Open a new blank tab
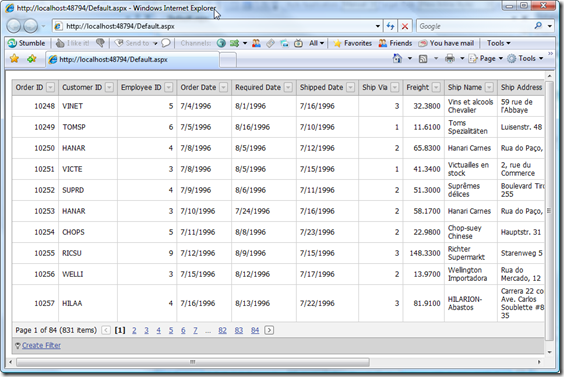Screen dimensions: 564x377 point(228,60)
